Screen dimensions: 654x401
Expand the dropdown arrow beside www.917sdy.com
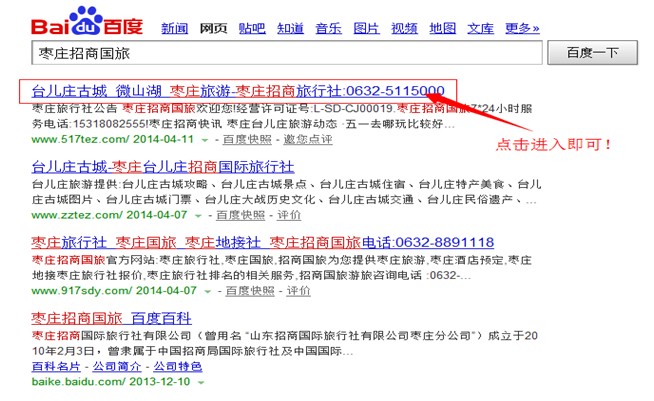pyautogui.click(x=207, y=291)
